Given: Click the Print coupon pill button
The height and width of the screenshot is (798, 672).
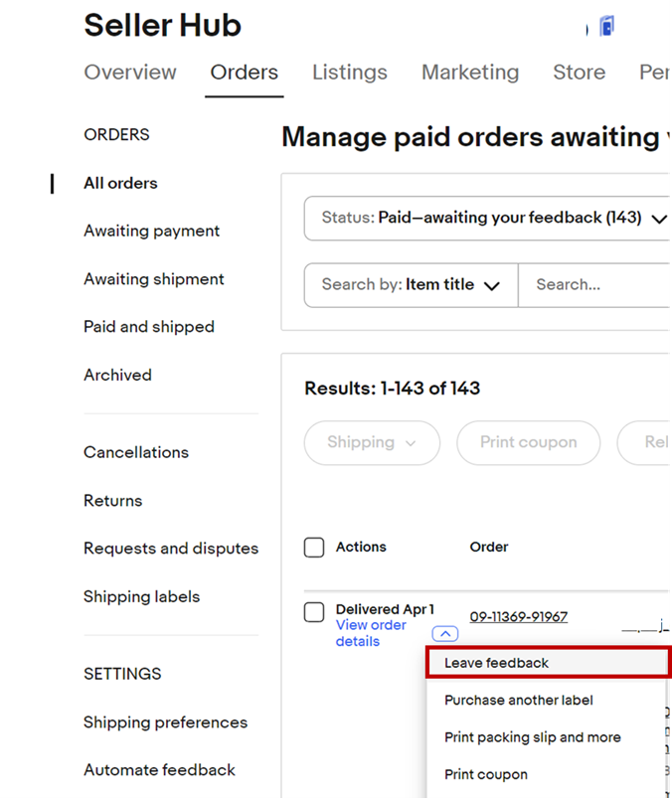Looking at the screenshot, I should pos(529,443).
